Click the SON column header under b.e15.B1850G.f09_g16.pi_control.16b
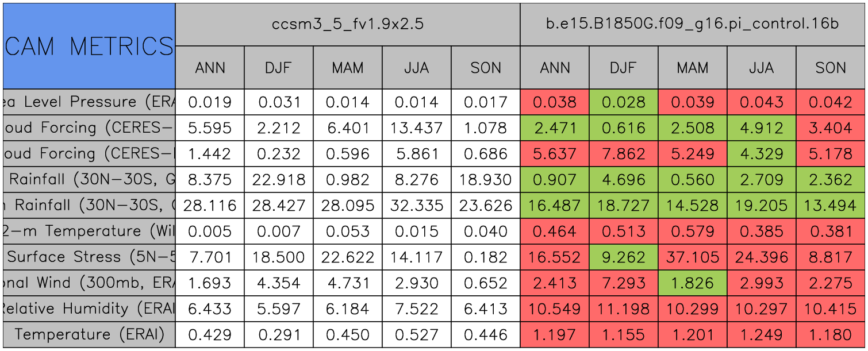Image resolution: width=868 pixels, height=351 pixels. click(x=831, y=68)
